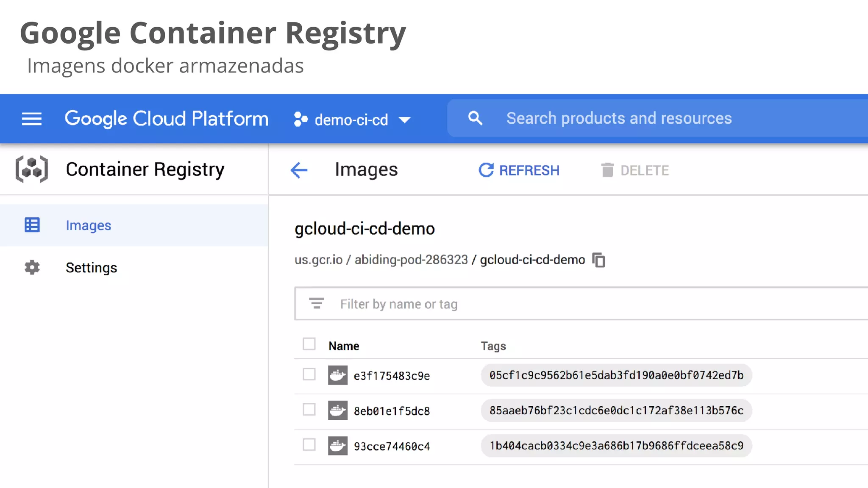
Task: Click tag chip 1b404cacb0334c9e3a686b17b9686ffdceea58c9
Action: (616, 446)
